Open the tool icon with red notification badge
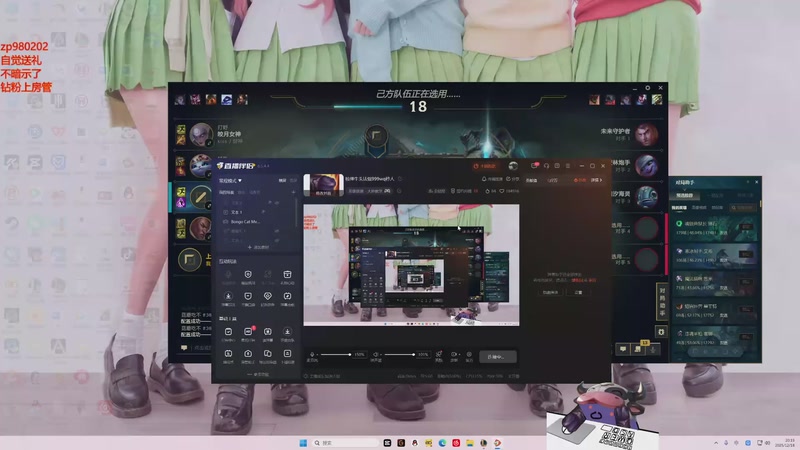 tap(248, 334)
